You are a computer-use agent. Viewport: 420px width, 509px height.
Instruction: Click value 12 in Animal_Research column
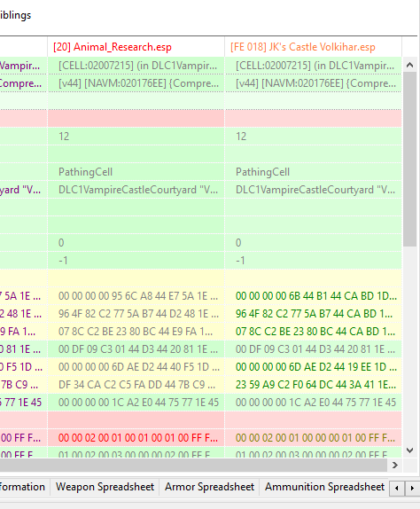pos(136,137)
